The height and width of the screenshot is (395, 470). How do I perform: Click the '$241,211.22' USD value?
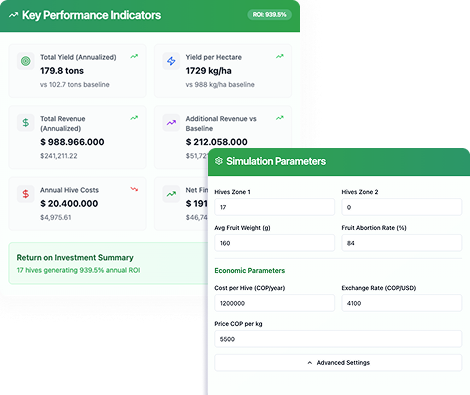[59, 156]
